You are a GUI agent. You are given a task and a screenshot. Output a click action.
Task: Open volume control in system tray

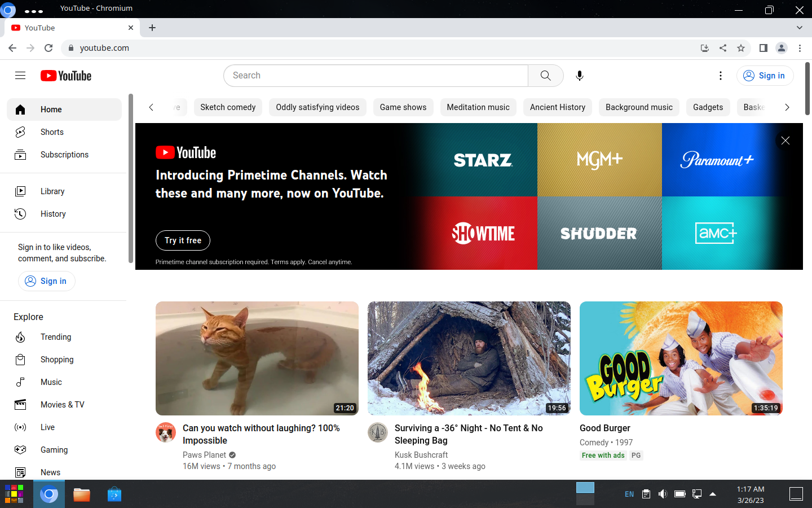[x=663, y=494]
